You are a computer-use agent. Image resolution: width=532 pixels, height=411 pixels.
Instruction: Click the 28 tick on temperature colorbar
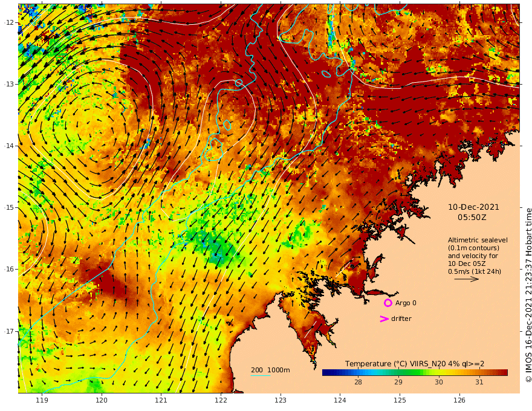[358, 382]
